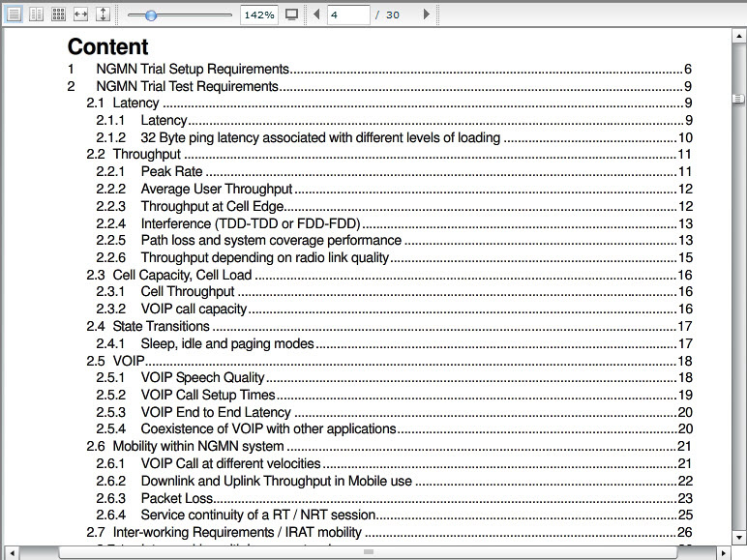Image resolution: width=747 pixels, height=560 pixels.
Task: Open 'Peak Rate' contents entry
Action: 394,171
